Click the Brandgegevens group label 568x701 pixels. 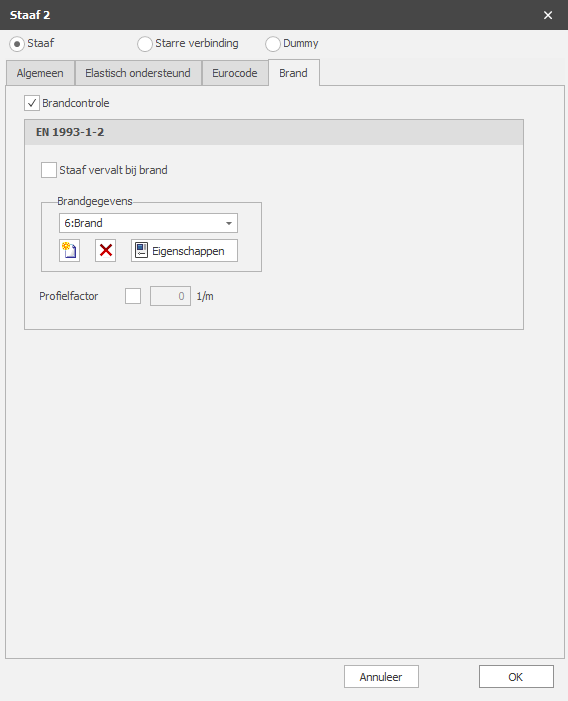95,201
